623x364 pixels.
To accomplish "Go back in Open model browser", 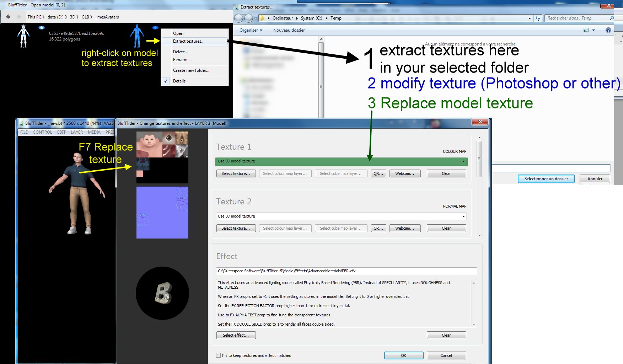I will pyautogui.click(x=8, y=17).
